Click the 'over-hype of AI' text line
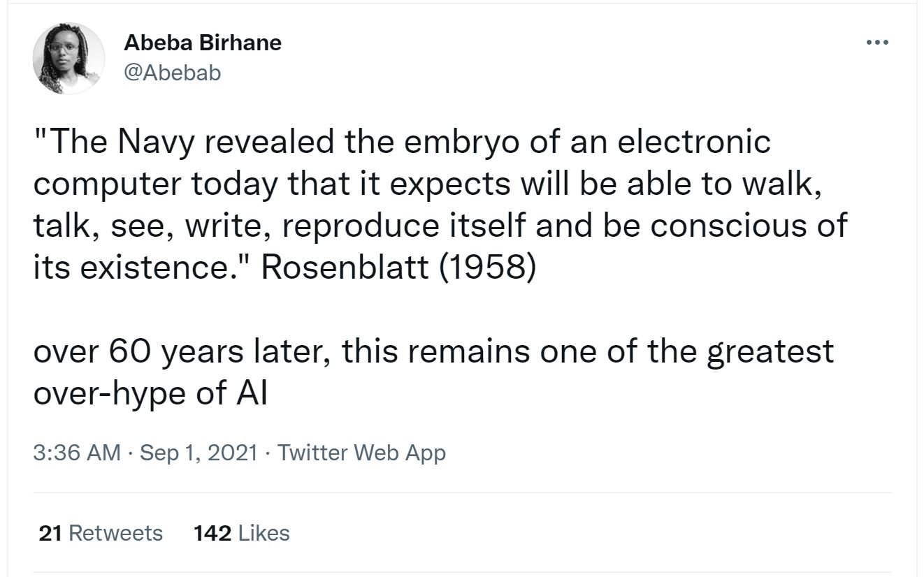Screen dimensions: 924x577 pyautogui.click(x=150, y=393)
